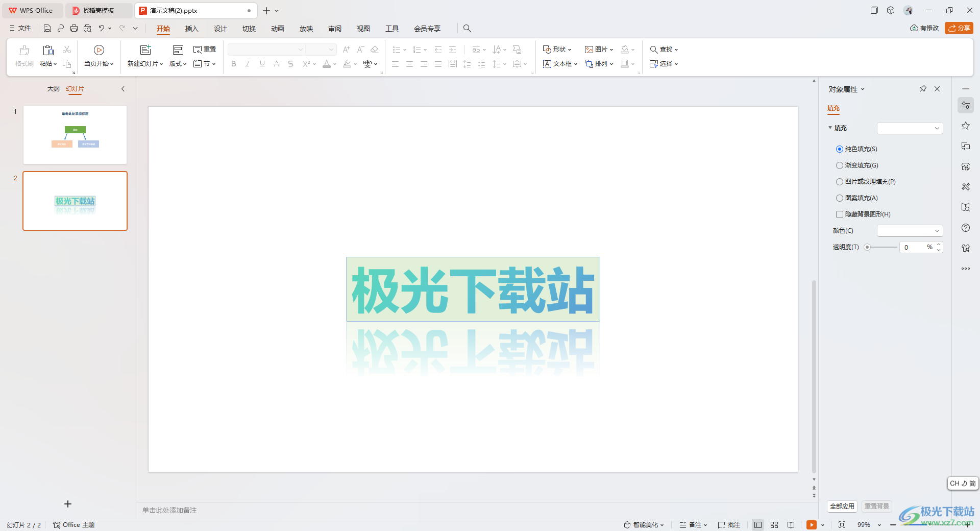980x531 pixels.
Task: Click the notes area placeholder text
Action: pyautogui.click(x=169, y=510)
